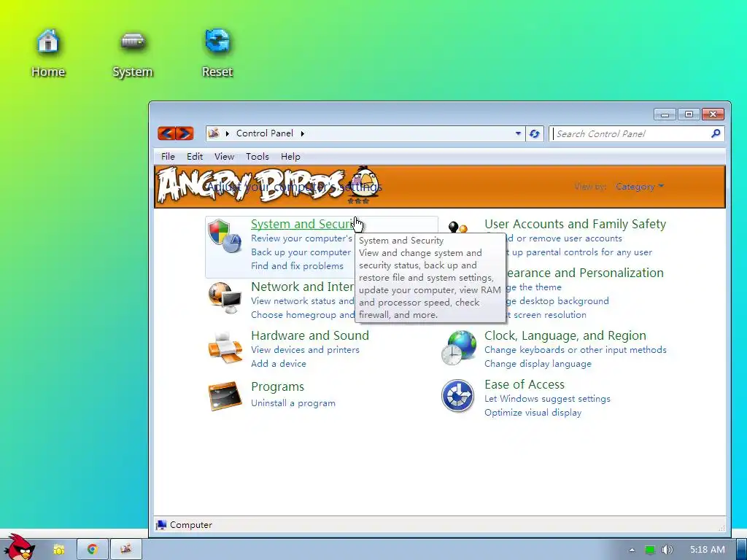Click the Programs category icon
The height and width of the screenshot is (560, 747).
click(225, 395)
